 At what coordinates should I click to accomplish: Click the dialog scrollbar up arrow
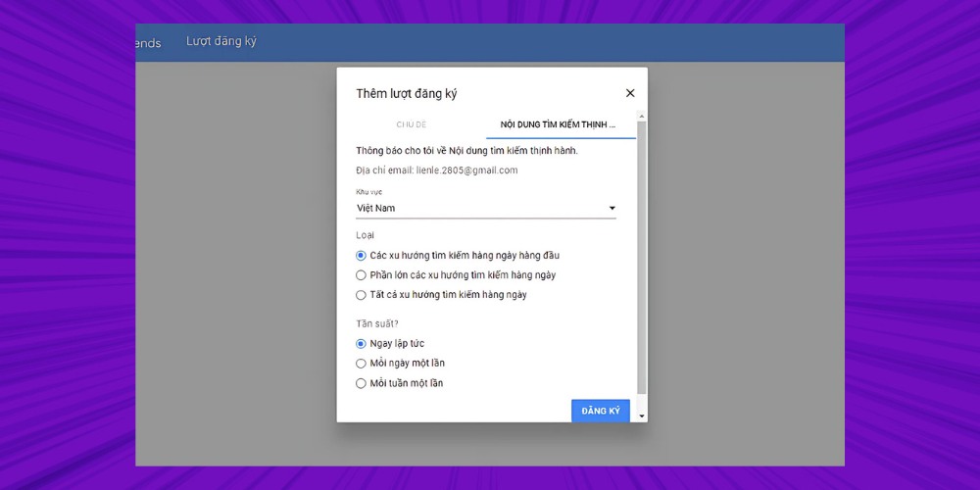tap(642, 117)
